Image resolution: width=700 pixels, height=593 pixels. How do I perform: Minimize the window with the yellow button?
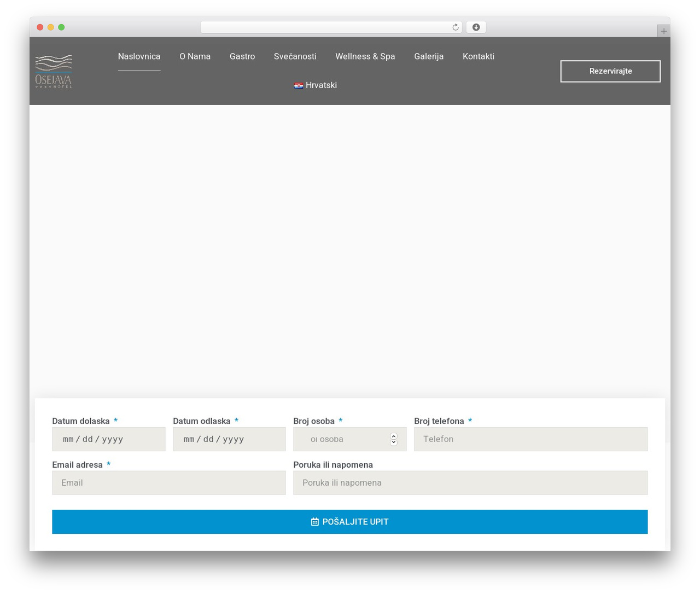(50, 27)
